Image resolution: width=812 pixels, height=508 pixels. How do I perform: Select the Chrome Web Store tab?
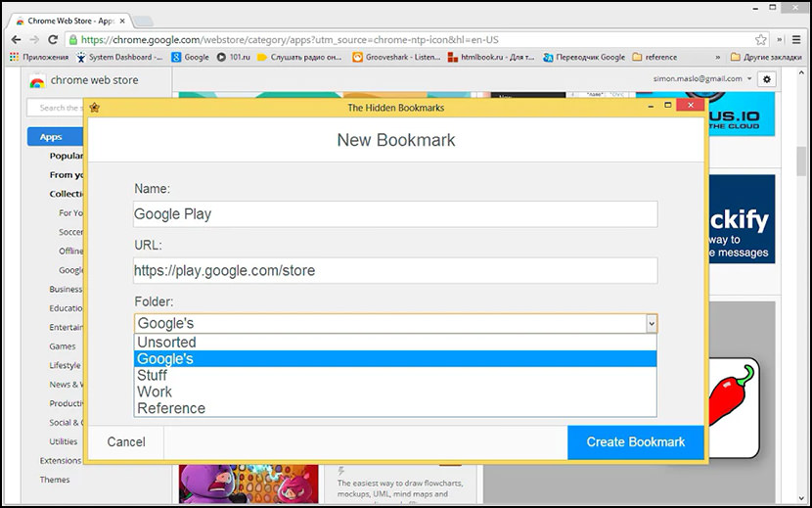tap(69, 21)
